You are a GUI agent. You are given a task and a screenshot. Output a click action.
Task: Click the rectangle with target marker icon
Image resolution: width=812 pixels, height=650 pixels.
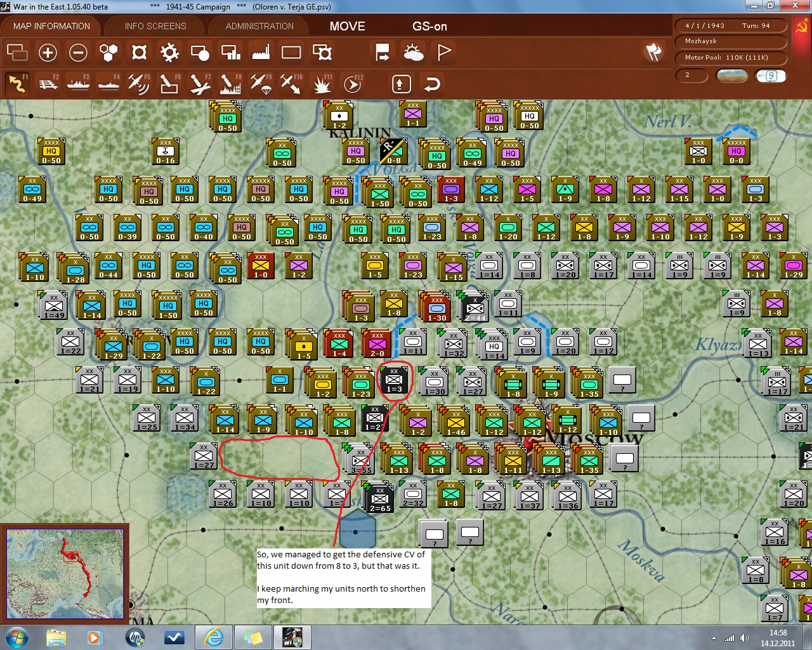[x=322, y=52]
